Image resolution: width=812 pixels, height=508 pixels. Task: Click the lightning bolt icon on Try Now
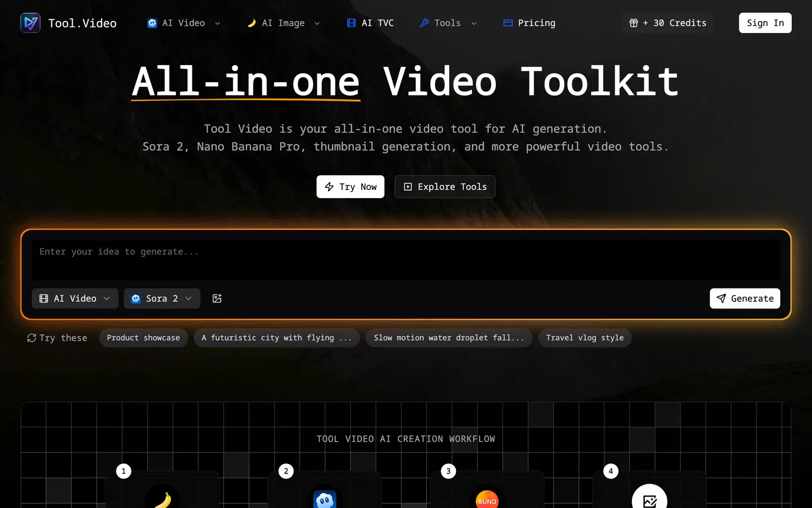[x=329, y=187]
